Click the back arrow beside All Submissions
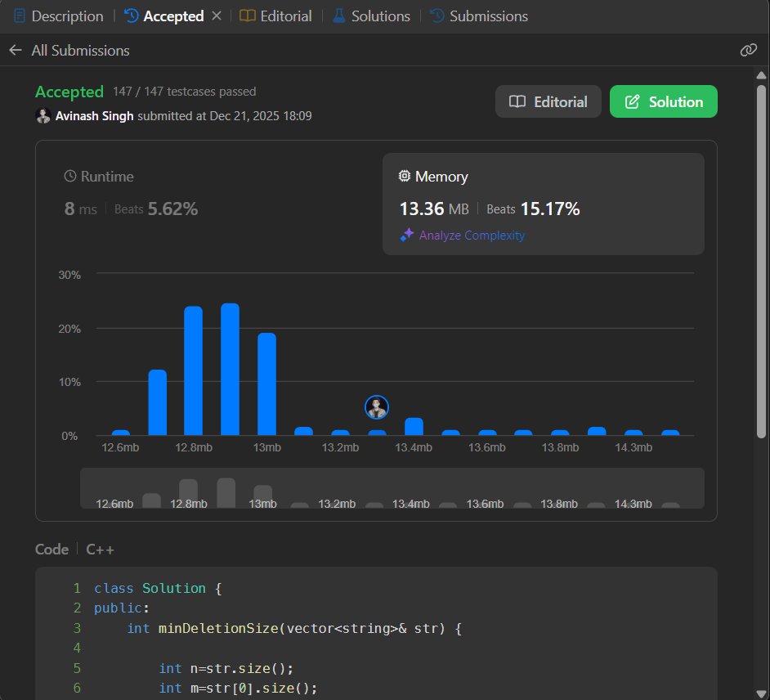This screenshot has width=770, height=700. coord(15,50)
